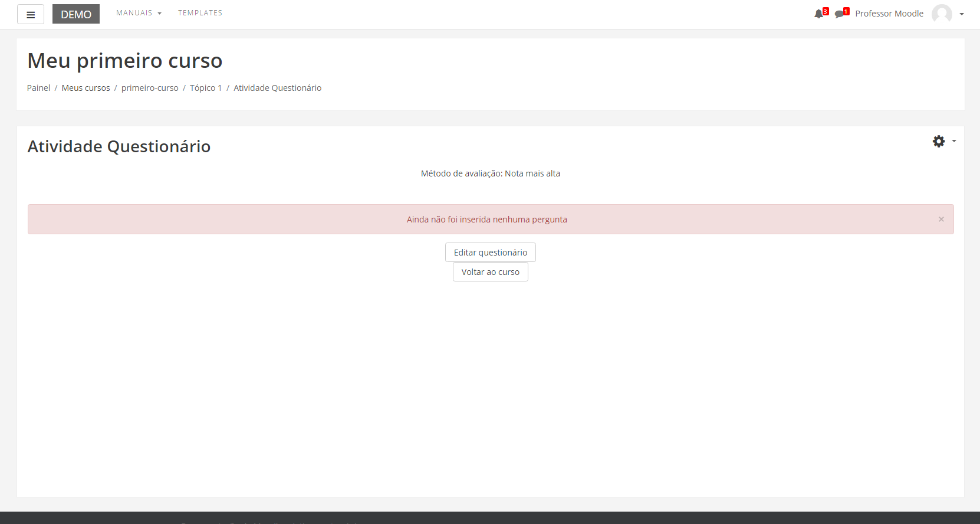Image resolution: width=980 pixels, height=524 pixels.
Task: Click the Método de avaliação text
Action: [x=491, y=173]
